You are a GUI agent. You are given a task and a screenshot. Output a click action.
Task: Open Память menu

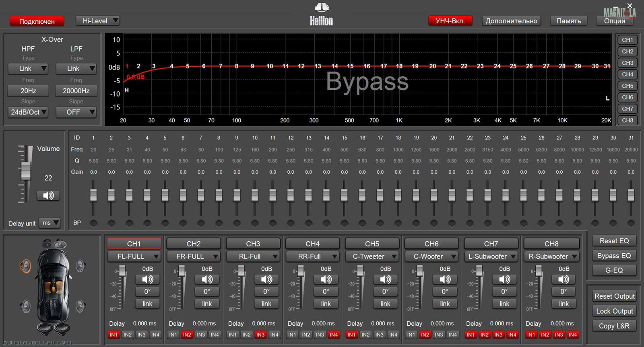pyautogui.click(x=569, y=21)
